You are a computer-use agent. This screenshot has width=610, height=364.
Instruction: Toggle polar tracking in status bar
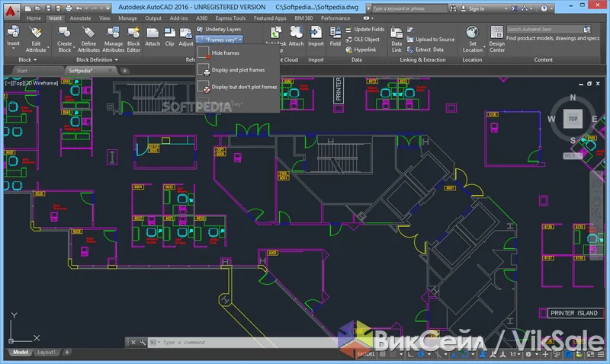click(x=421, y=354)
